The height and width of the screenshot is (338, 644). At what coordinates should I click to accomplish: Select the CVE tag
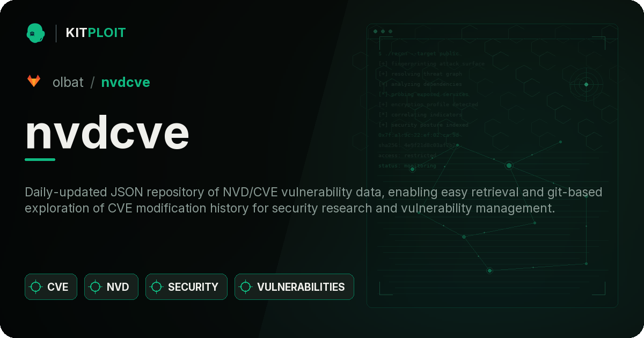point(51,287)
